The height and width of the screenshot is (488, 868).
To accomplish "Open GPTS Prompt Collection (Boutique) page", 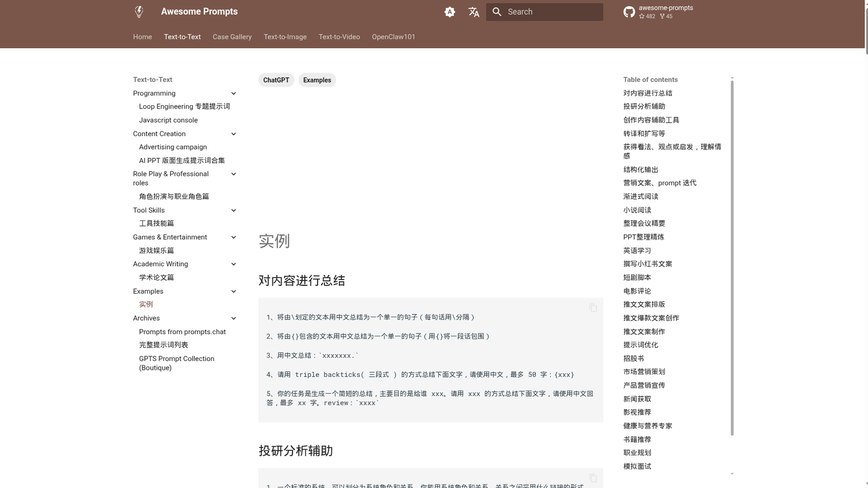I will point(177,363).
